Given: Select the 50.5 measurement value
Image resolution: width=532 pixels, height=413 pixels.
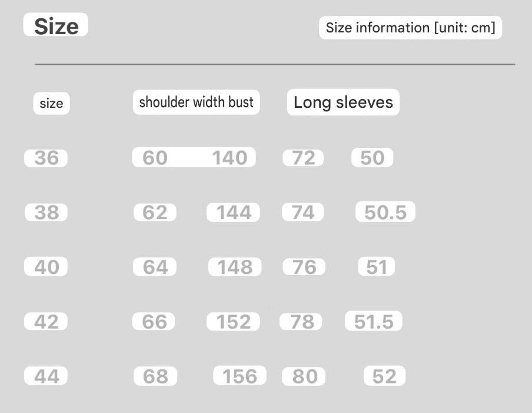Looking at the screenshot, I should tap(385, 212).
